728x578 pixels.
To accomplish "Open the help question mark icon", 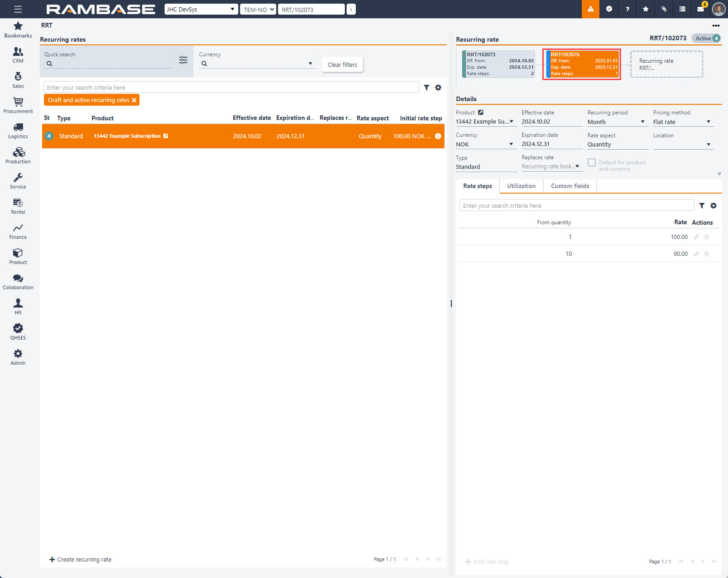I will 627,9.
